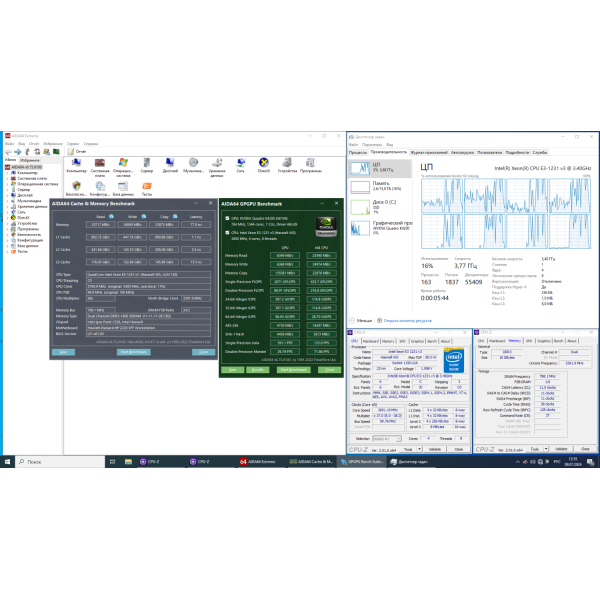
Task: Click the info icon next to Write column
Action: (144, 217)
